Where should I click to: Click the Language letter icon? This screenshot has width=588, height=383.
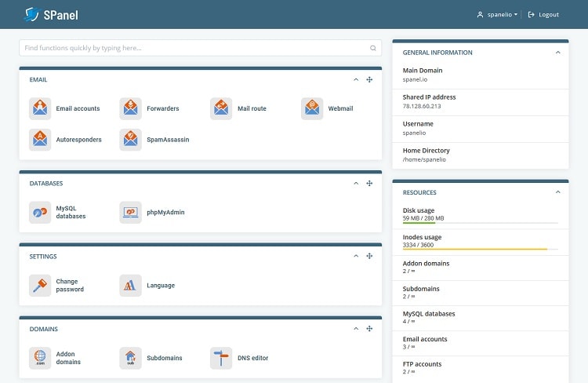point(130,286)
